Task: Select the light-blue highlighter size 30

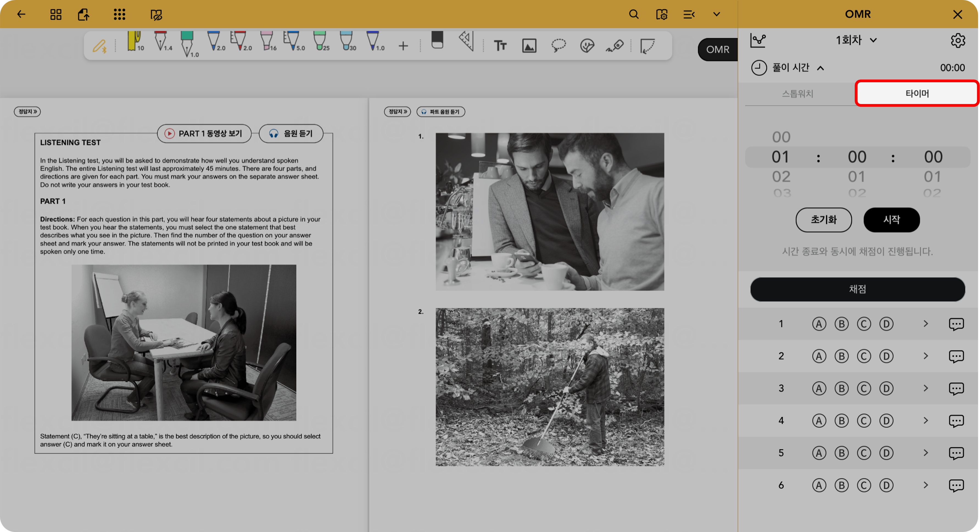Action: click(348, 42)
